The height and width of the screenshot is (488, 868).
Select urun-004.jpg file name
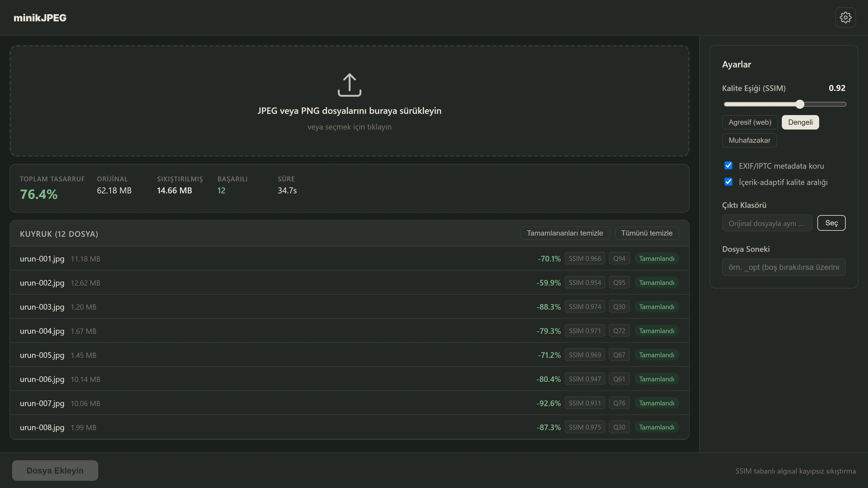tap(42, 331)
